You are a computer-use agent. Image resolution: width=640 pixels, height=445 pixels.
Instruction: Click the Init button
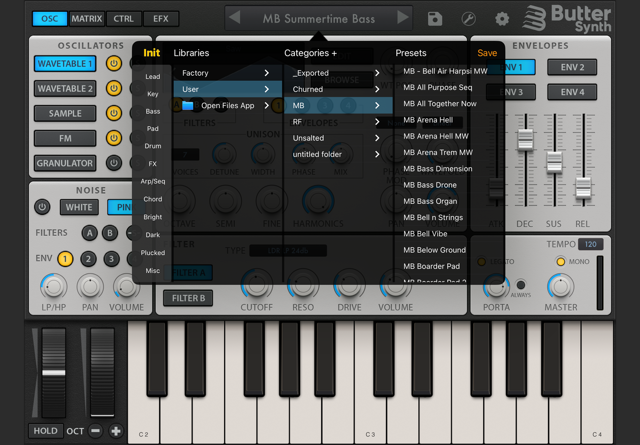click(151, 53)
